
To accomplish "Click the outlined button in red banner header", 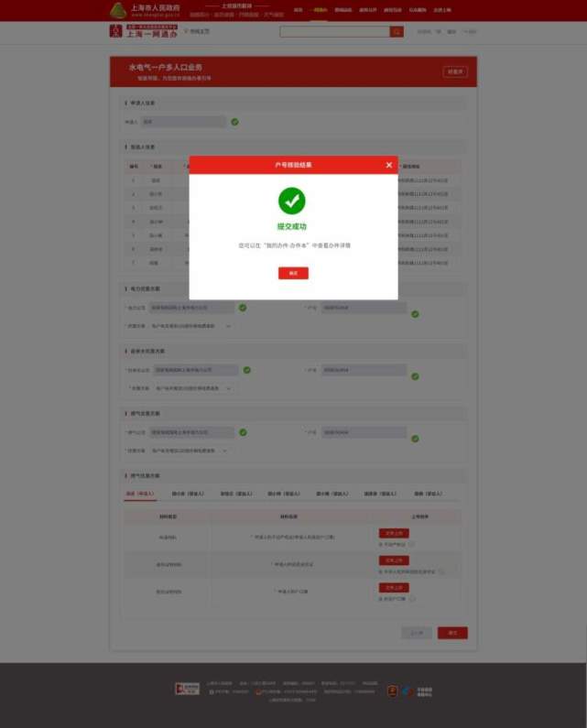I will point(455,71).
